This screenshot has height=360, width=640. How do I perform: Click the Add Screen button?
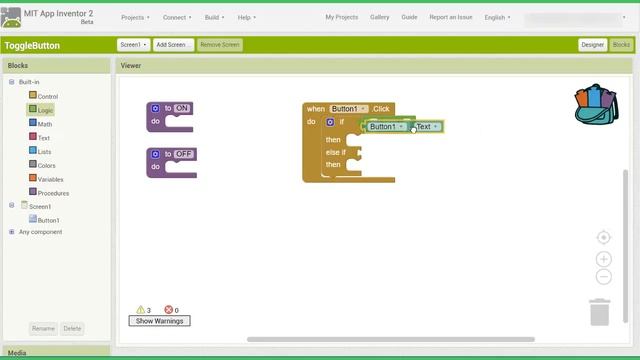pyautogui.click(x=173, y=44)
